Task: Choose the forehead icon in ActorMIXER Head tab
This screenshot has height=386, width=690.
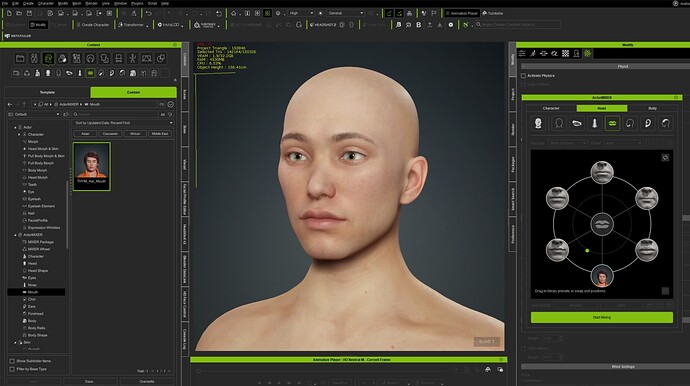Action: coord(665,123)
